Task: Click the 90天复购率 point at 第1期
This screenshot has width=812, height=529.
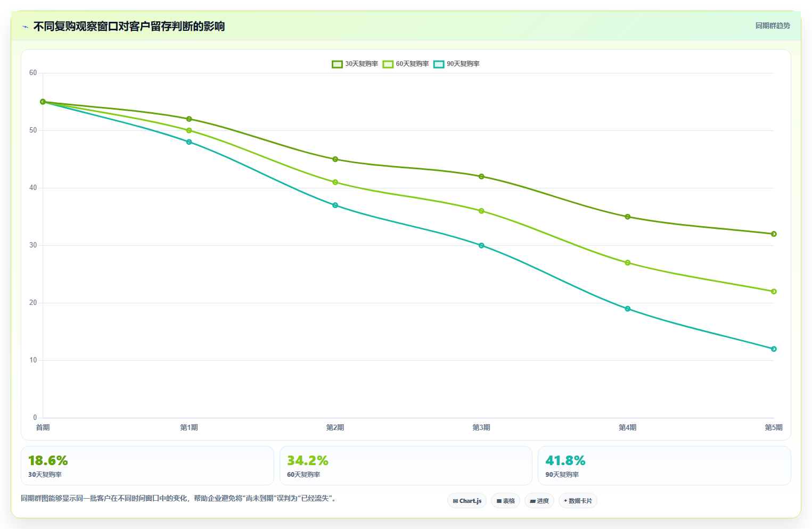Action: [189, 142]
